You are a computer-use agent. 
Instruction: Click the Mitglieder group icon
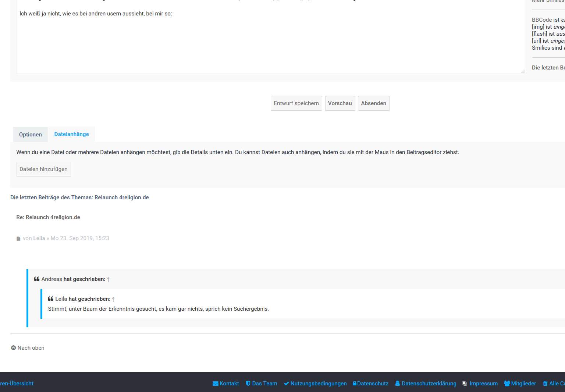tap(507, 384)
